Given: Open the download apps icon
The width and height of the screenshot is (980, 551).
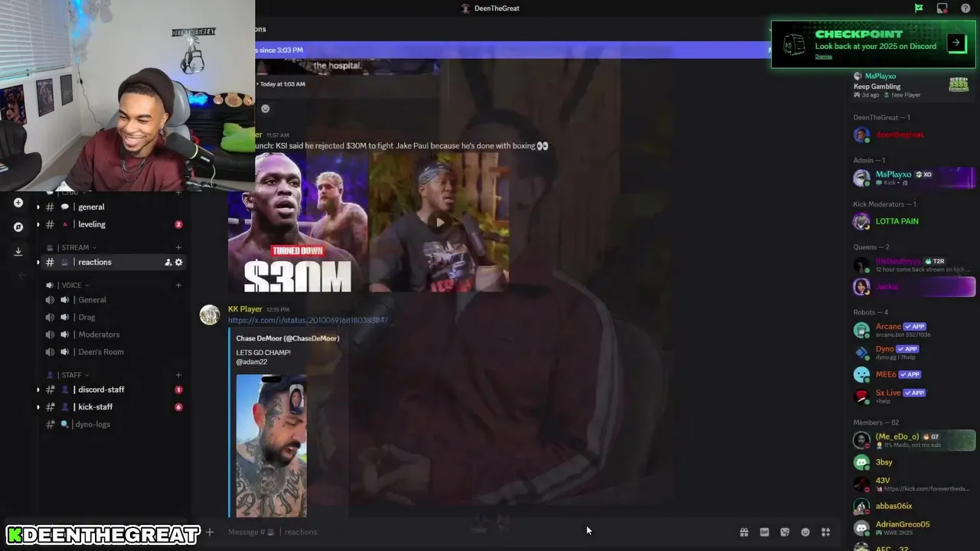Looking at the screenshot, I should click(18, 252).
